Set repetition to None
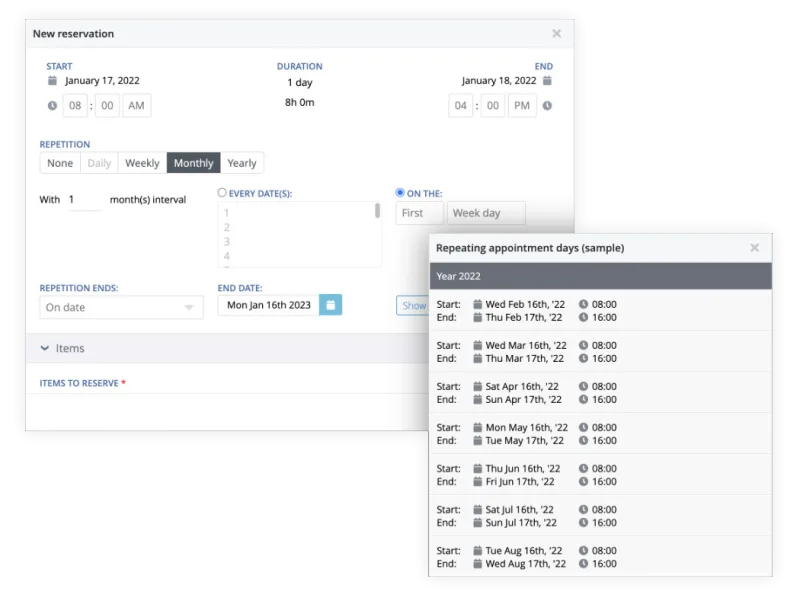 click(60, 163)
